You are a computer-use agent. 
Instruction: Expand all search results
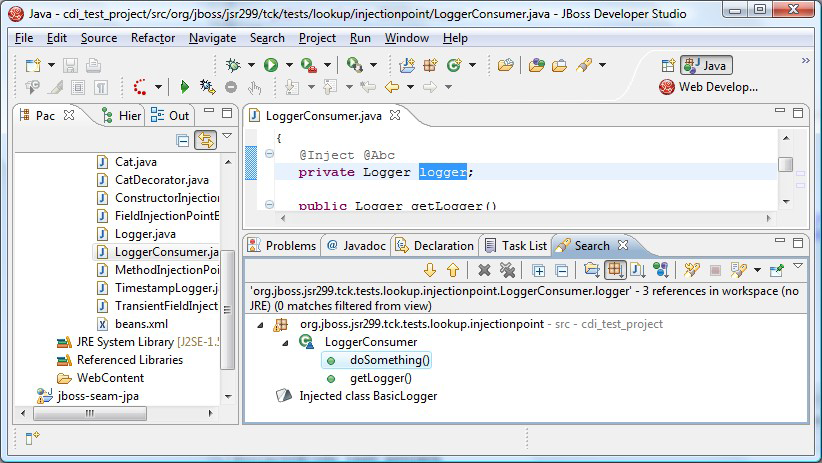point(538,271)
